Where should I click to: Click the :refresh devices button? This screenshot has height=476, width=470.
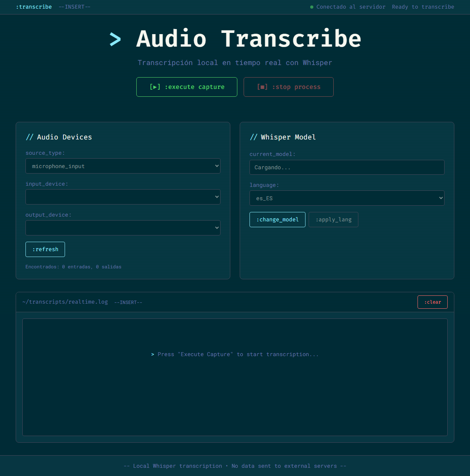(x=45, y=250)
